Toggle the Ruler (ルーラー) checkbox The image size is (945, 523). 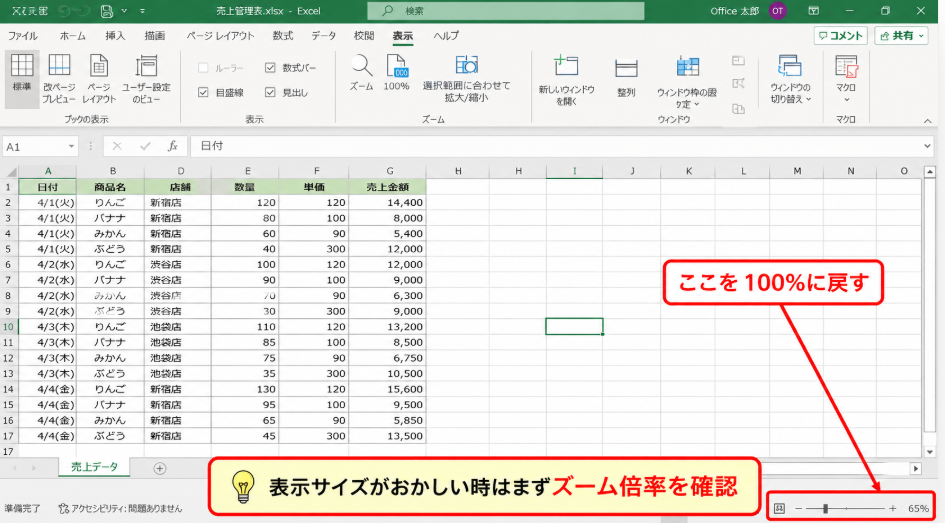(203, 67)
